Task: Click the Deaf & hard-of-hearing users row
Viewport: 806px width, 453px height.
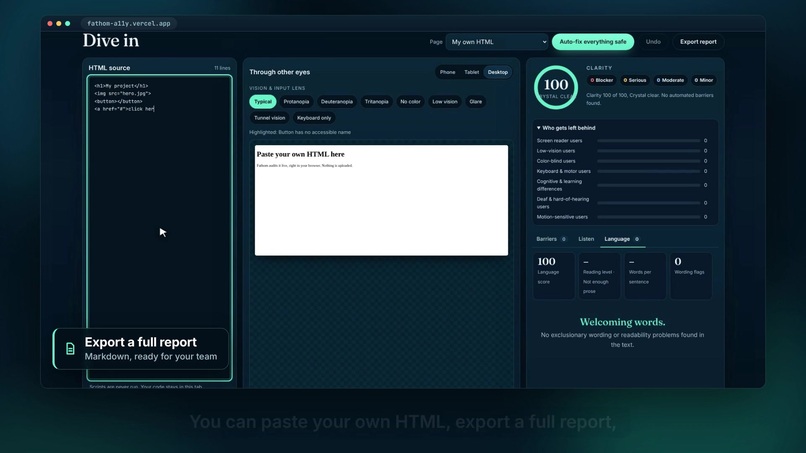Action: [622, 203]
